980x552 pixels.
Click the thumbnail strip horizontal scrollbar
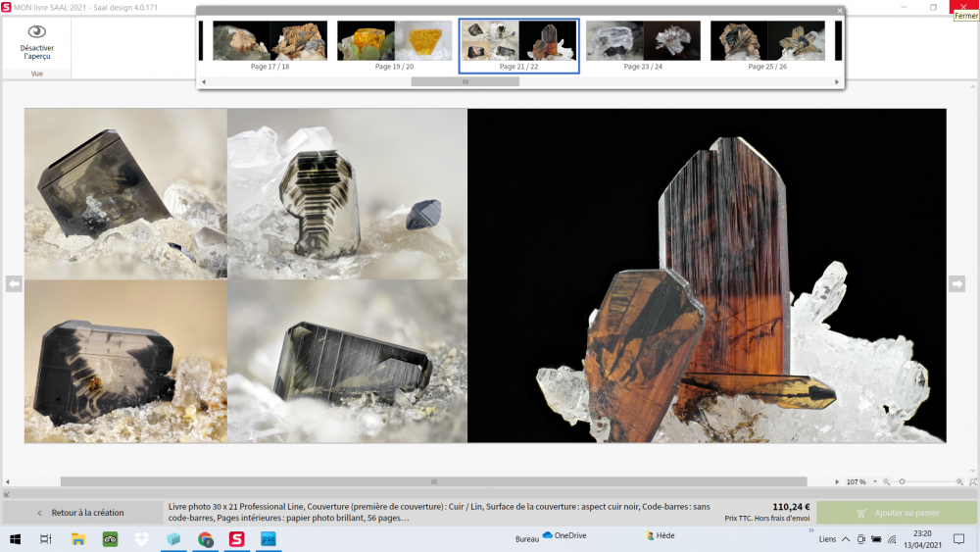(465, 82)
